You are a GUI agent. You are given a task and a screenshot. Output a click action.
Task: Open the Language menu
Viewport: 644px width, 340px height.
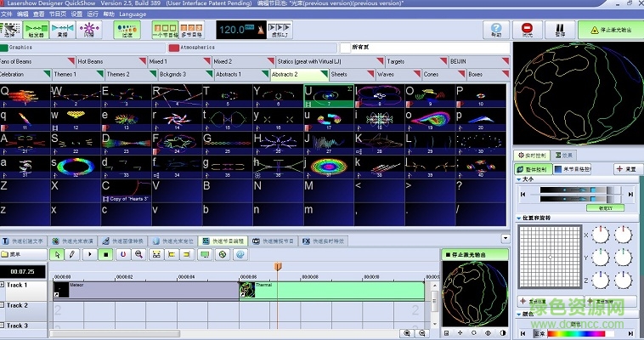(132, 14)
